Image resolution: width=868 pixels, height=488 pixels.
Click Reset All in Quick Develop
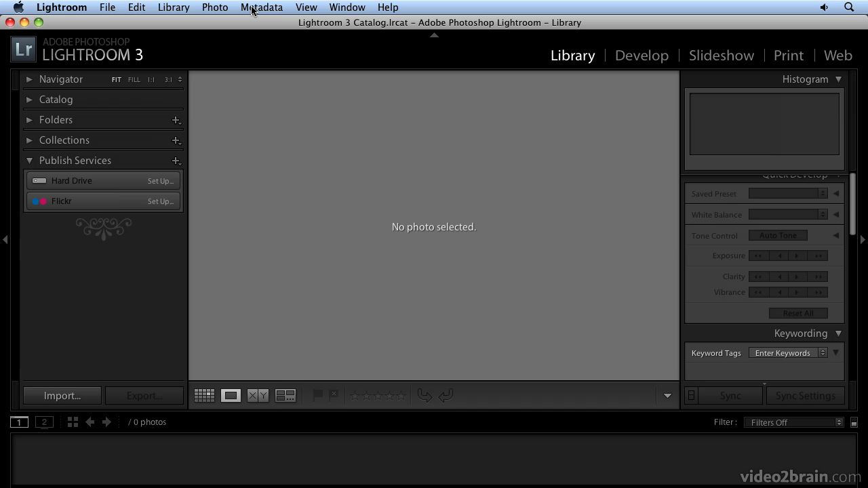pyautogui.click(x=798, y=313)
